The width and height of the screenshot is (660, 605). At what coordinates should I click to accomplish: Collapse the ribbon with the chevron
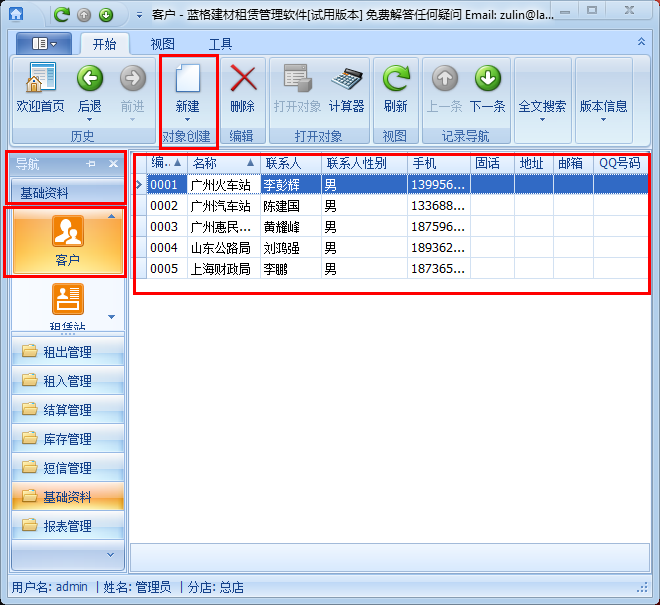pos(641,42)
